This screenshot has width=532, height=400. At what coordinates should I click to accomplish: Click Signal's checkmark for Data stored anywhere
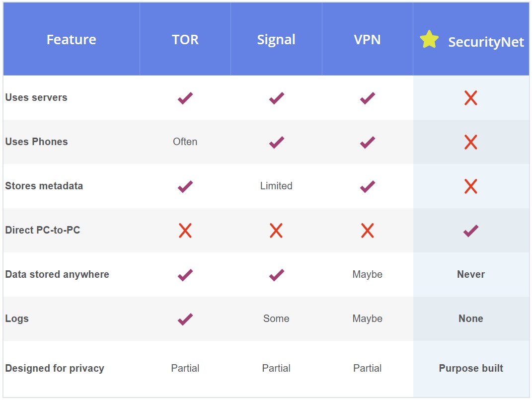click(277, 275)
